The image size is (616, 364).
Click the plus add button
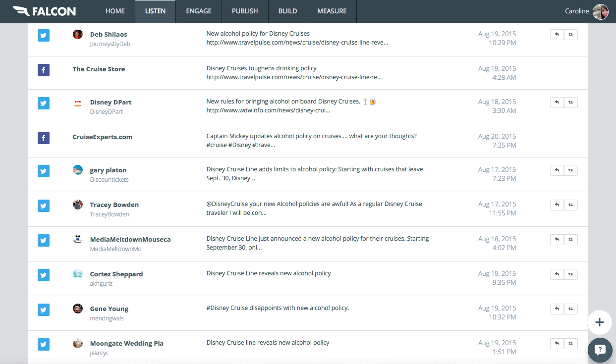[x=599, y=322]
